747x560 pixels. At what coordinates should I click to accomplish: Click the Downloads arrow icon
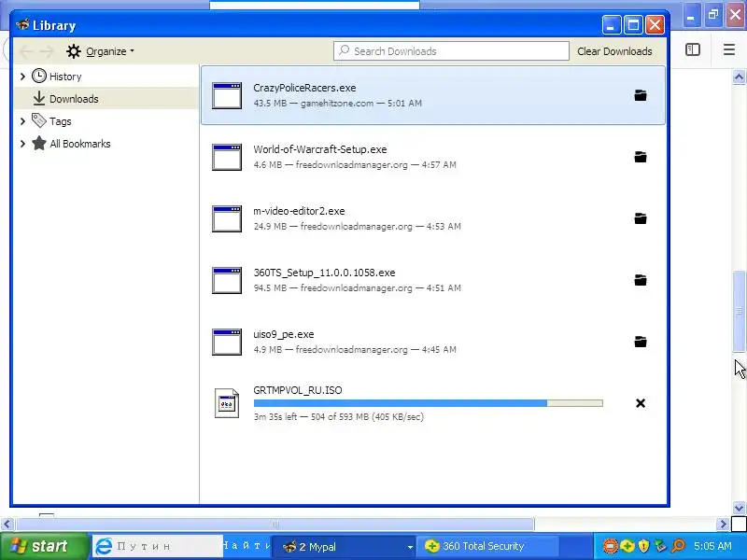[x=39, y=98]
